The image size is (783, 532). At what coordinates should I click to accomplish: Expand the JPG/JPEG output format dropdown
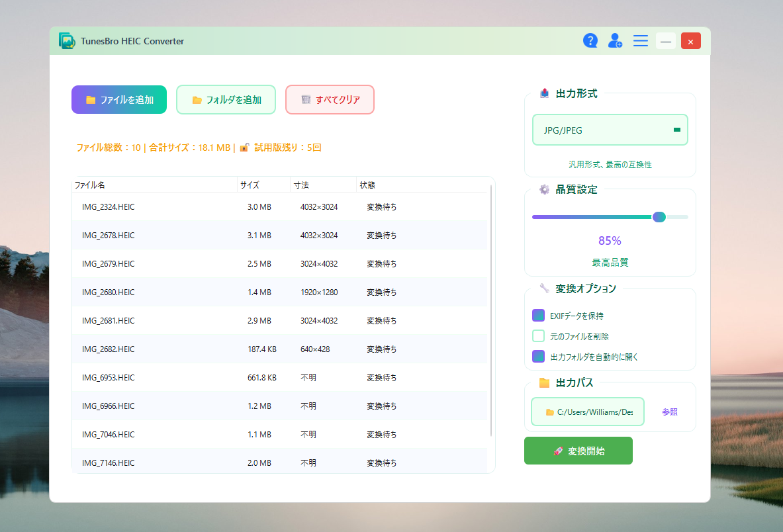(610, 130)
